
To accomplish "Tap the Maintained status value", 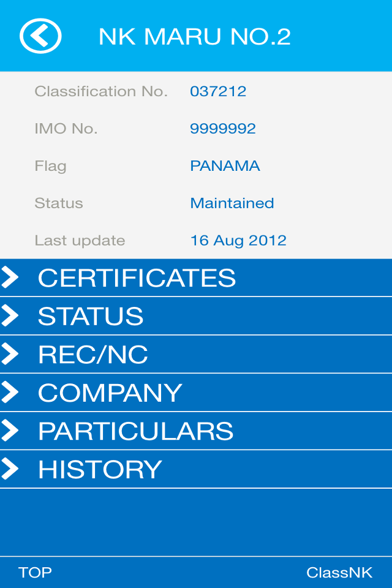I will pos(232,203).
